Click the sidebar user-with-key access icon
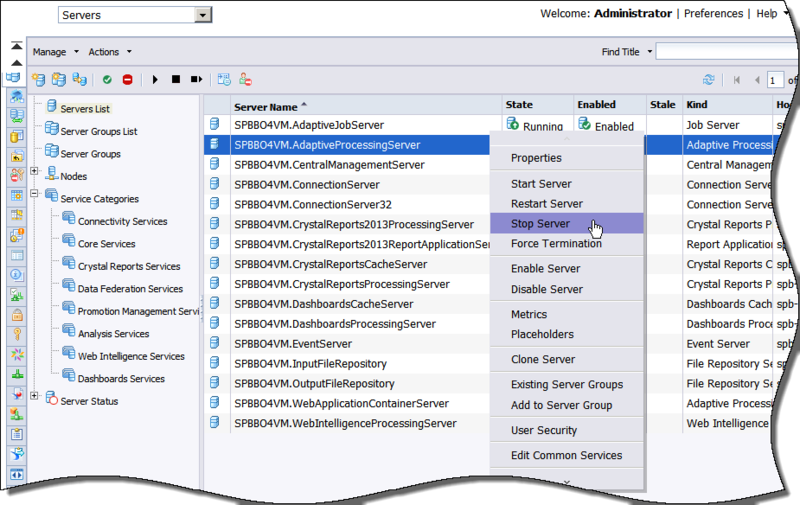 click(x=17, y=175)
